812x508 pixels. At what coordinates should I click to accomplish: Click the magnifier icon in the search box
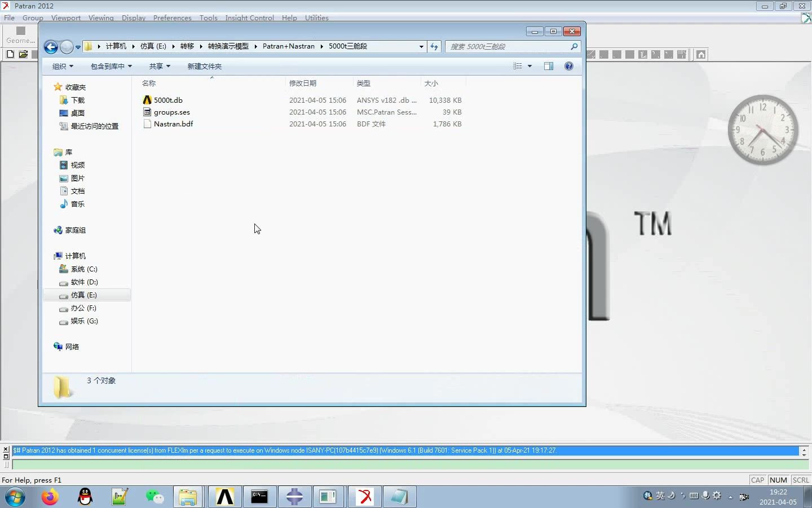[x=574, y=46]
